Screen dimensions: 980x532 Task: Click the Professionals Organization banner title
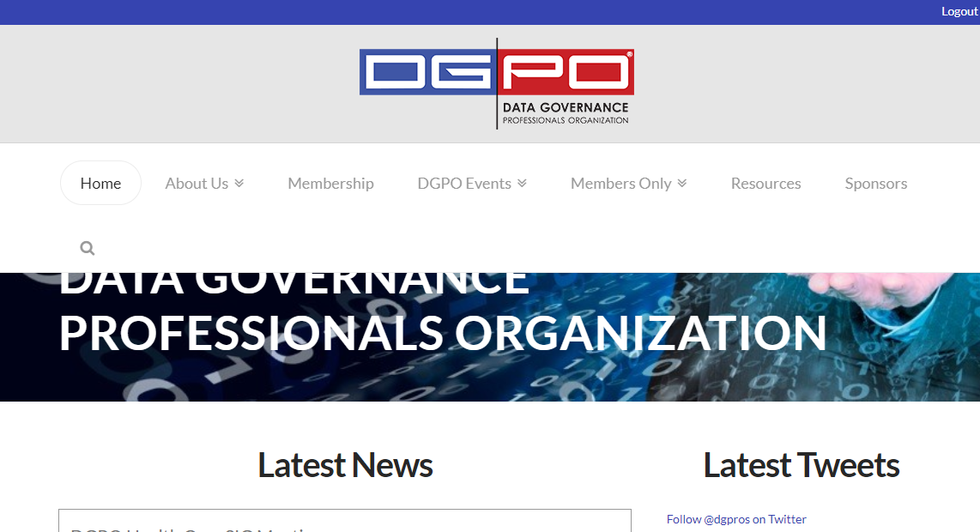[x=443, y=333]
